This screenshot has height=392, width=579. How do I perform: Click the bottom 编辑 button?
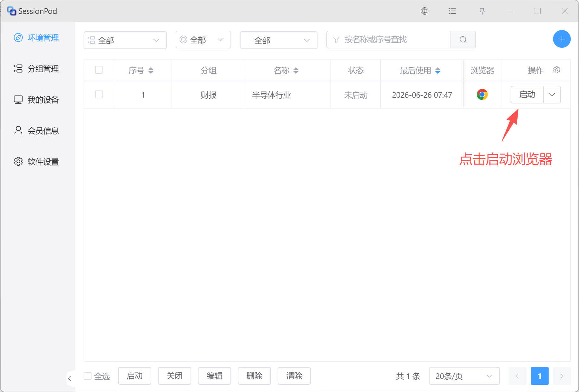pos(214,376)
